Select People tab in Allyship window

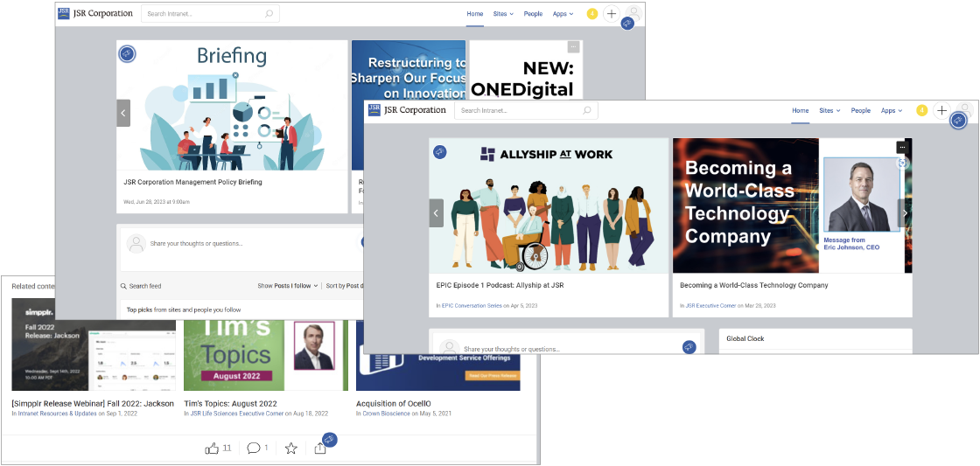click(861, 110)
